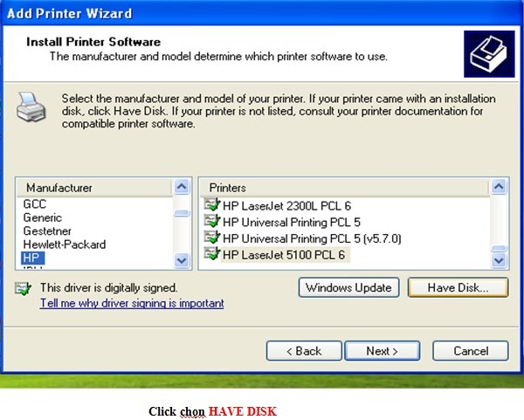Click the icon next to HP Universal Printing PCL 5
The image size is (524, 420).
pyautogui.click(x=211, y=222)
